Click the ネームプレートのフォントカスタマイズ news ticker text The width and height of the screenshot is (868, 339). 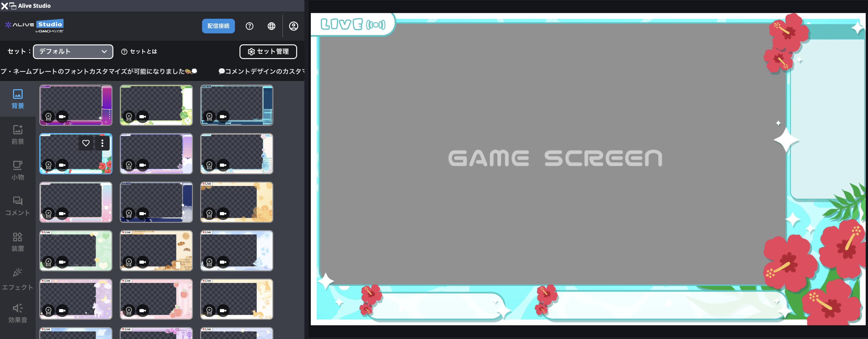(x=99, y=71)
